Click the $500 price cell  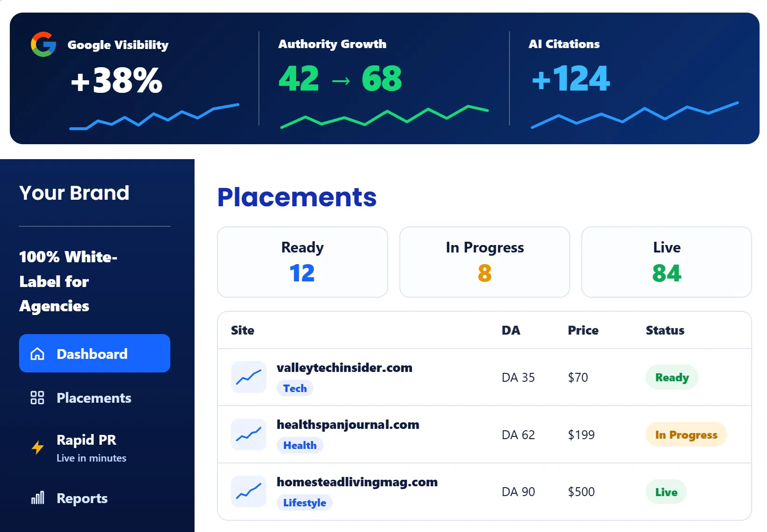tap(581, 492)
